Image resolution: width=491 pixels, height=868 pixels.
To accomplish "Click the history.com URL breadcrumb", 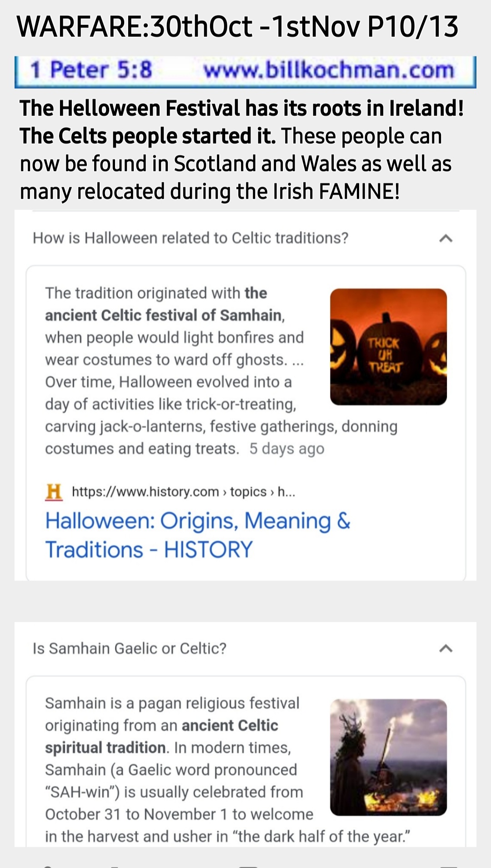I will [184, 492].
